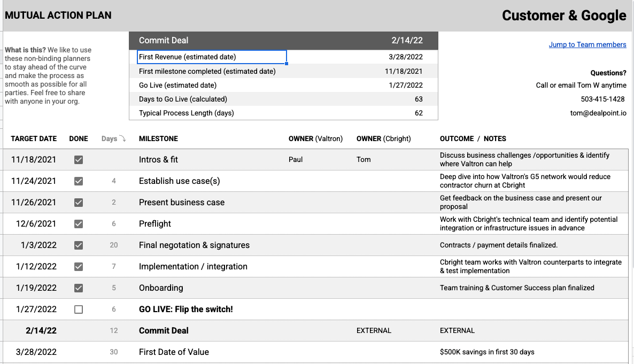Select the First Revenue (estimated date) cell
The image size is (634, 364).
click(x=212, y=57)
